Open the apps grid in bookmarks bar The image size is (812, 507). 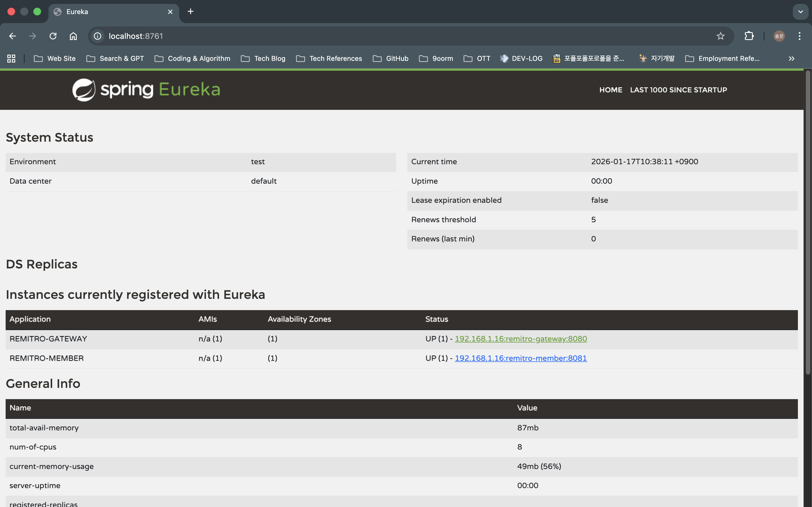point(11,58)
